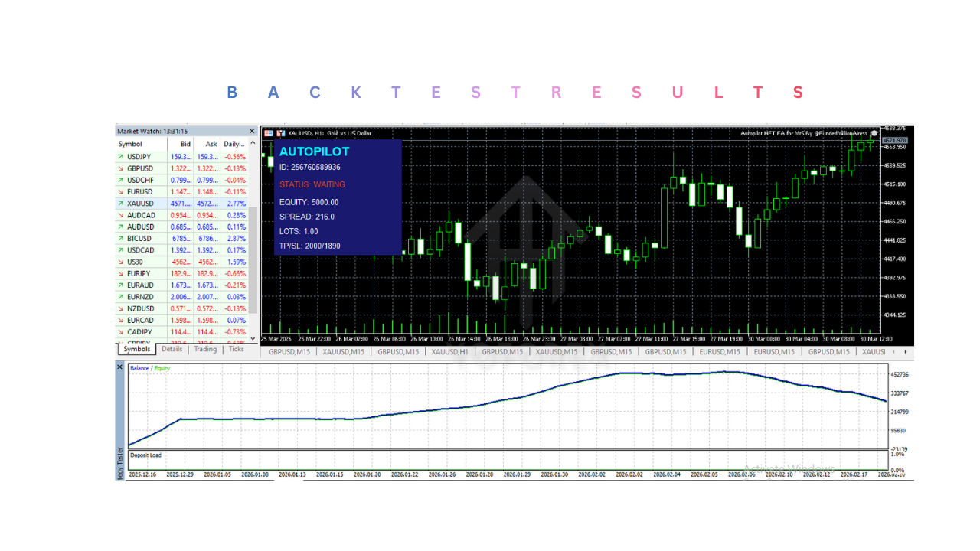Click the graduation-cap Expert Advisor icon on chart
The height and width of the screenshot is (551, 980).
(874, 132)
